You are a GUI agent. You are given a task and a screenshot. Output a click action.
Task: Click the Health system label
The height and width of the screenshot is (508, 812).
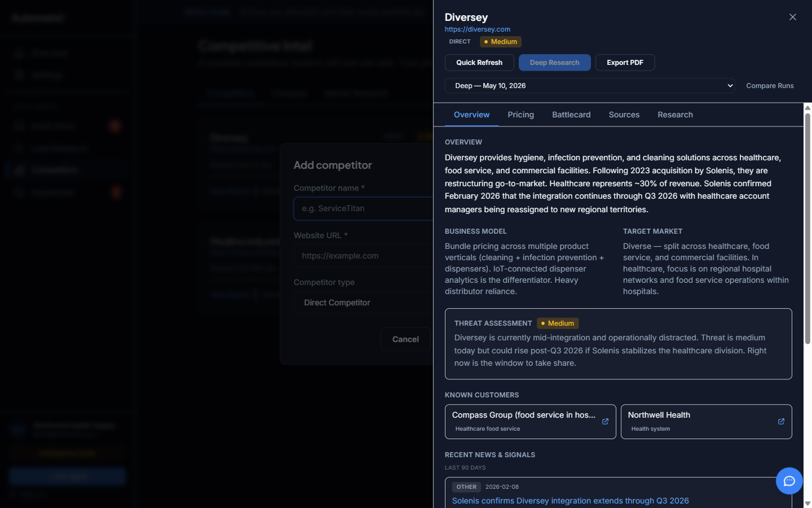(x=651, y=429)
